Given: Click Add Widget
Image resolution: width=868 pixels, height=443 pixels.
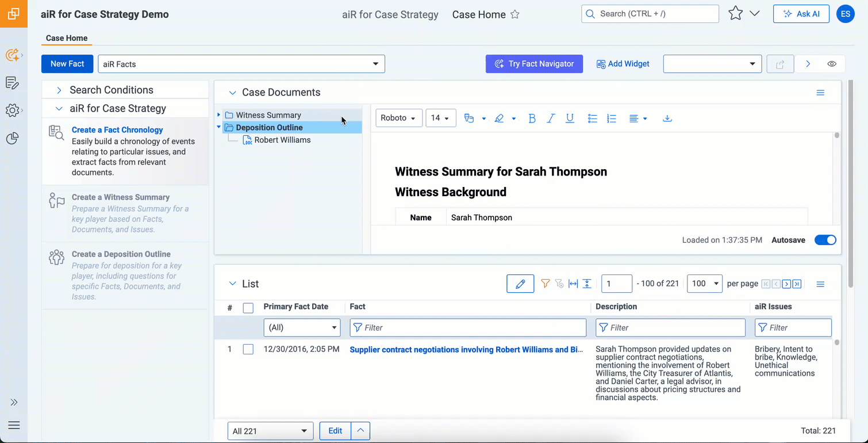Looking at the screenshot, I should click(x=623, y=64).
